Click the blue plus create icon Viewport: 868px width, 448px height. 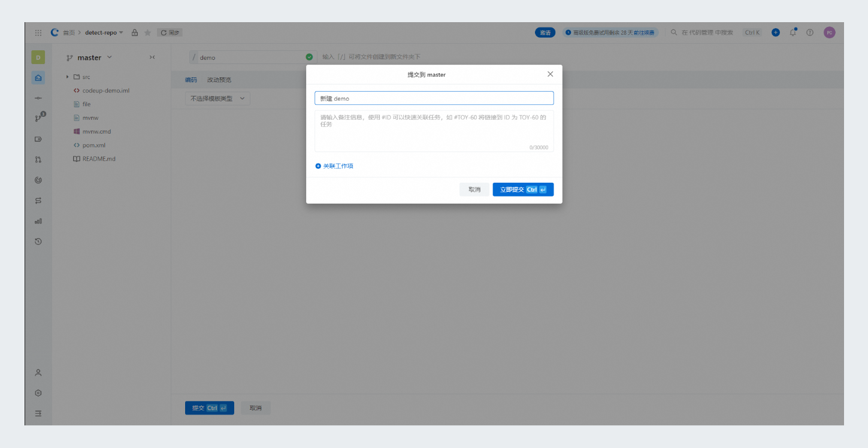click(776, 32)
